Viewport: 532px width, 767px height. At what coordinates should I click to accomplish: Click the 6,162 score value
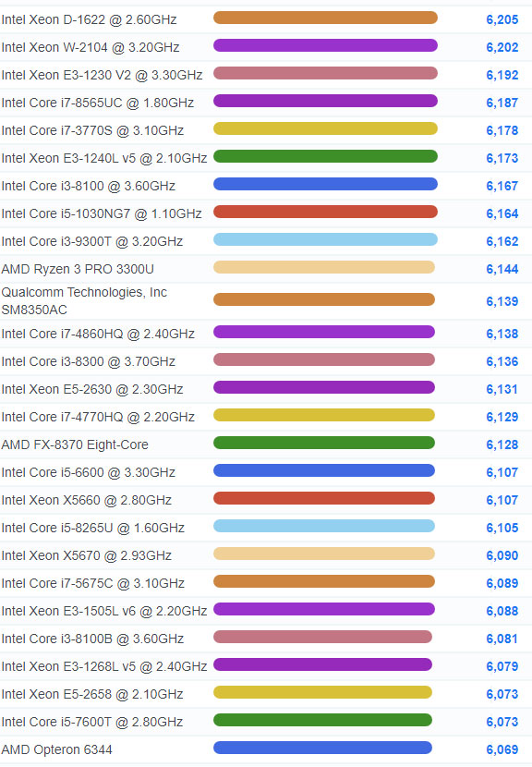click(x=502, y=241)
